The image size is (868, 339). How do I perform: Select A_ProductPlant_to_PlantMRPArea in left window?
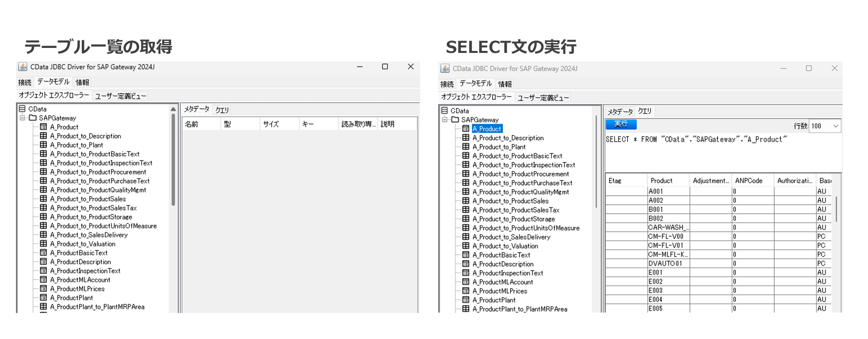pos(97,307)
